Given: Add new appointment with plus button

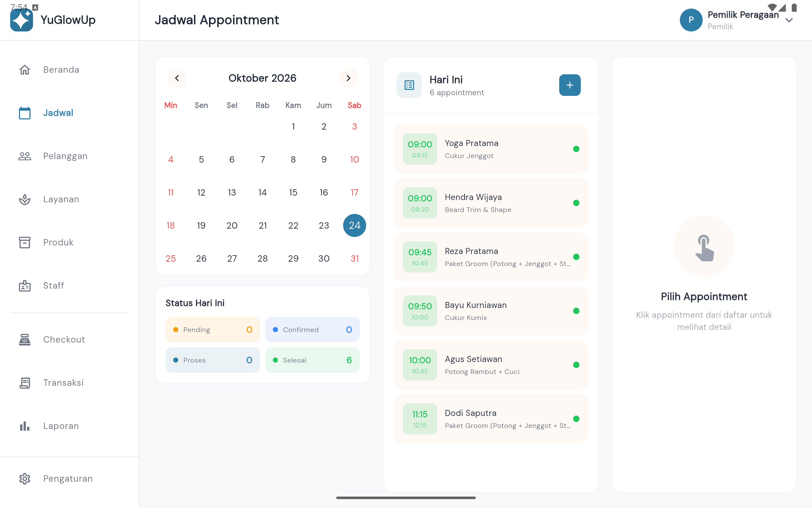Looking at the screenshot, I should tap(570, 85).
